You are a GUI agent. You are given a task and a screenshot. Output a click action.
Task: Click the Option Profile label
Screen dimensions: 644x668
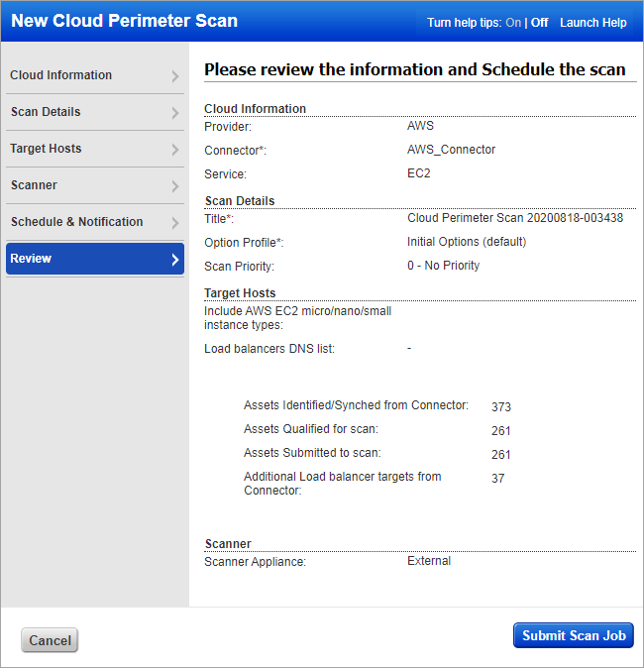(x=244, y=243)
